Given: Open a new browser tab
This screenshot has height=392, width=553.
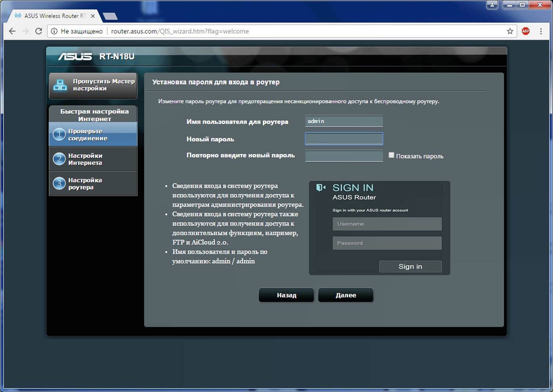Looking at the screenshot, I should [x=110, y=16].
